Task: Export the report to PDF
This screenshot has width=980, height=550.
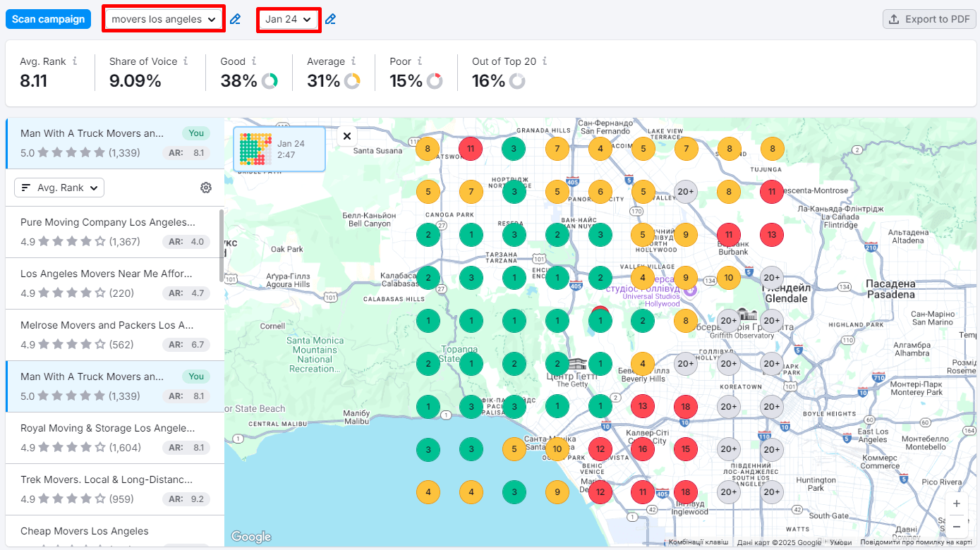Action: (x=928, y=19)
